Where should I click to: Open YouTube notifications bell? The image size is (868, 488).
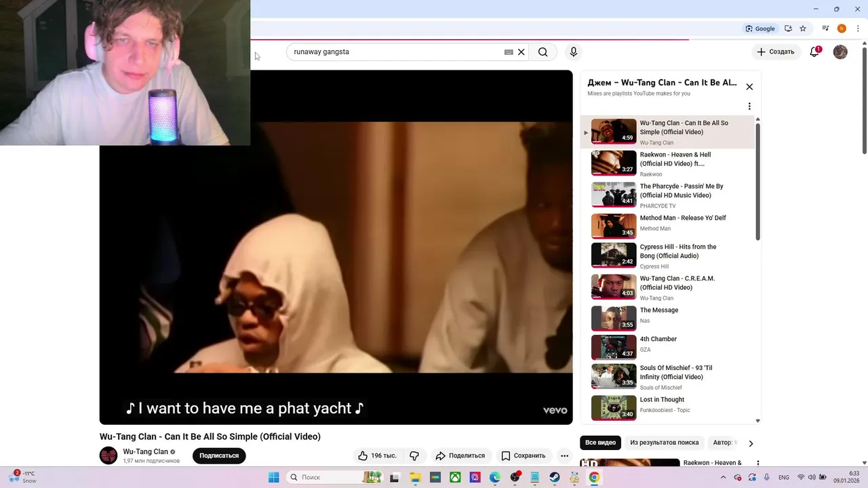point(815,52)
